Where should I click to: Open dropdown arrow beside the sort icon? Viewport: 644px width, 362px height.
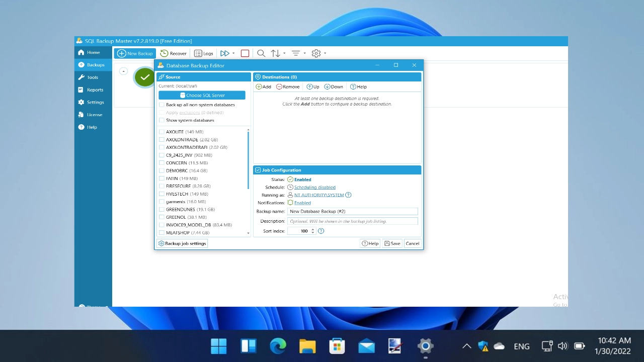pos(284,53)
